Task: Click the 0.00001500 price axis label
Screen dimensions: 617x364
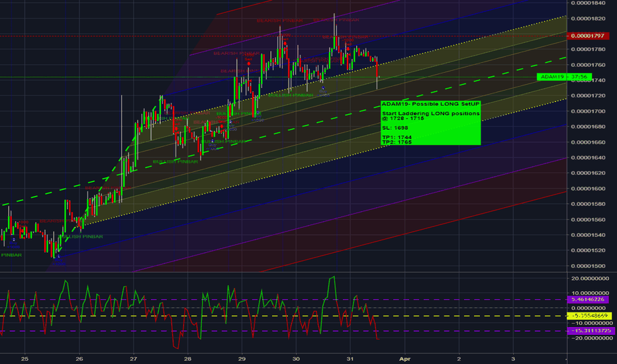Action: (588, 266)
